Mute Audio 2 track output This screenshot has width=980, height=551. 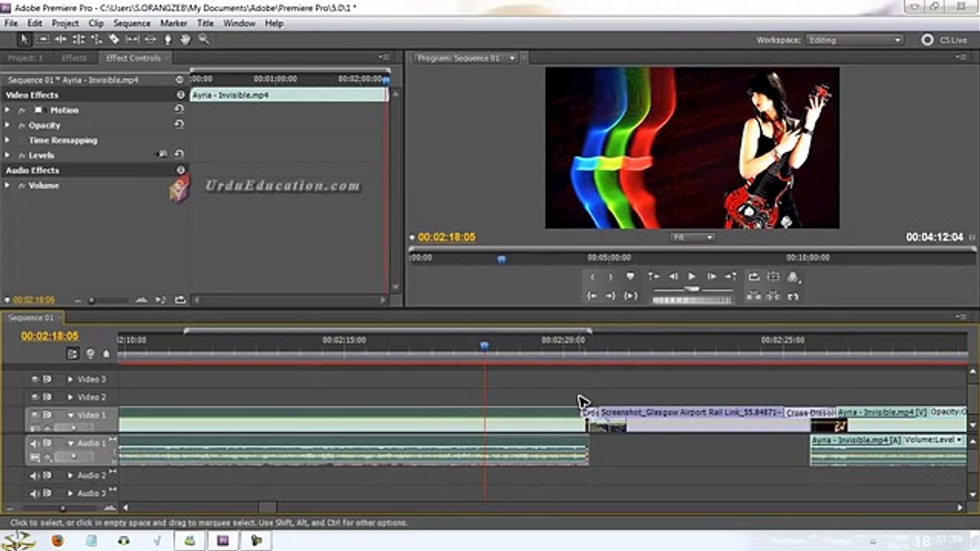(34, 475)
